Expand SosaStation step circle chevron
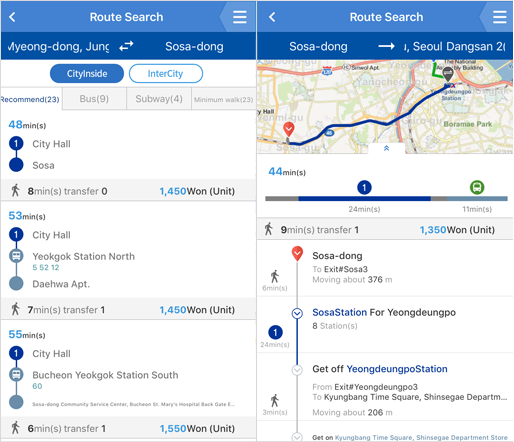The height and width of the screenshot is (442, 514). (x=297, y=313)
